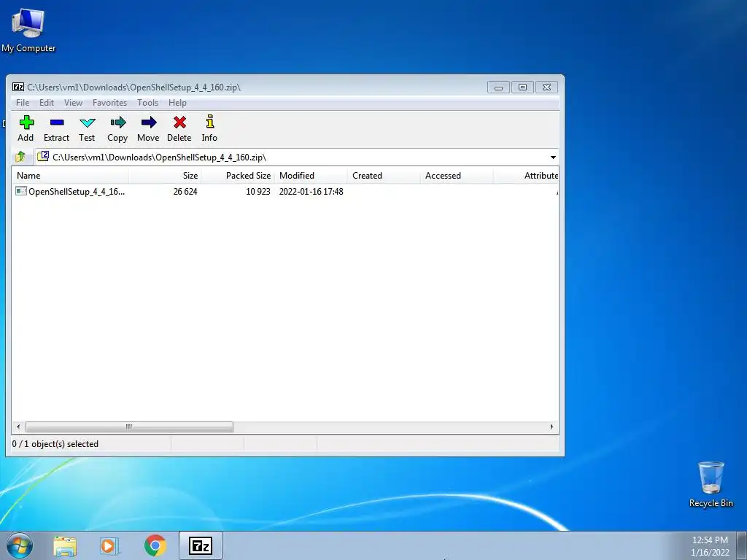Open the Help menu
Image resolution: width=747 pixels, height=560 pixels.
177,103
